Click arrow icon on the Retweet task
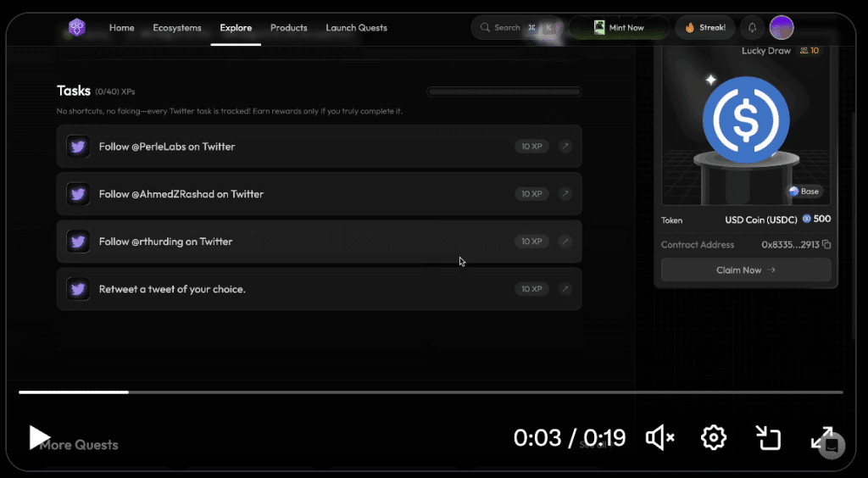 [x=565, y=289]
